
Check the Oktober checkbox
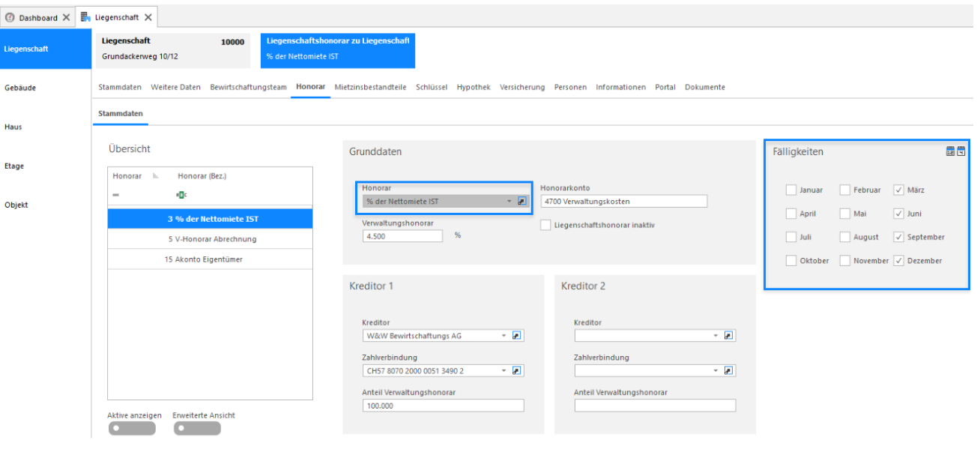click(x=791, y=261)
